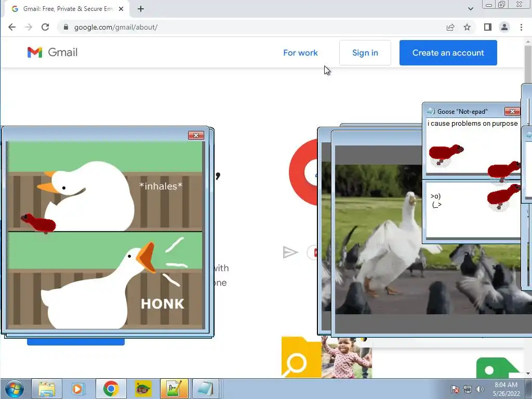The image size is (532, 399).
Task: Close the Gmail browser tab
Action: (x=121, y=9)
